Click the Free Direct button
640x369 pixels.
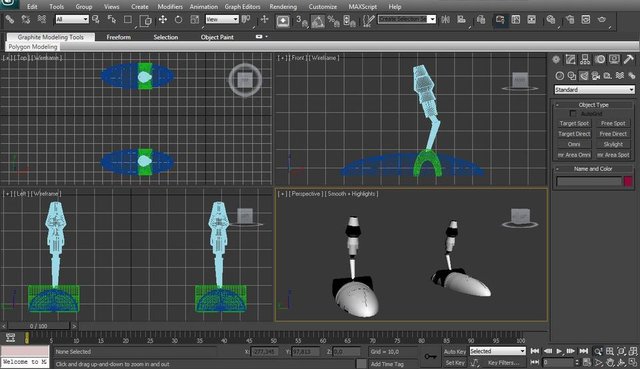click(613, 134)
